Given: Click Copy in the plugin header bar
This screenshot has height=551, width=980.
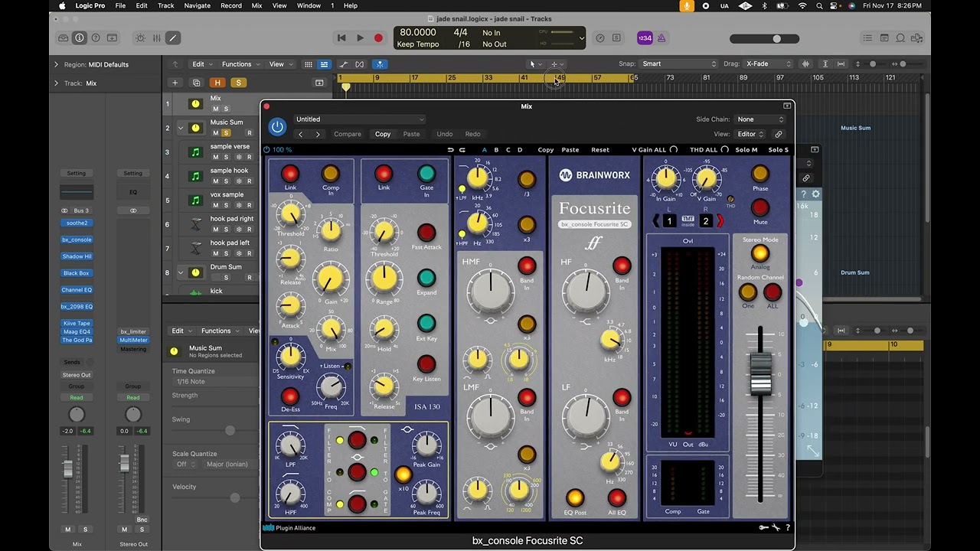Looking at the screenshot, I should coord(383,134).
